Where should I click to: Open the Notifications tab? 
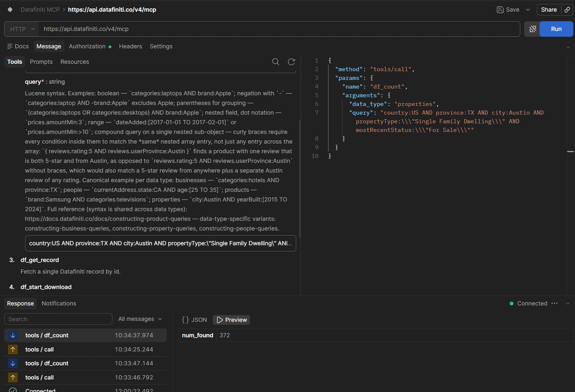(x=59, y=303)
